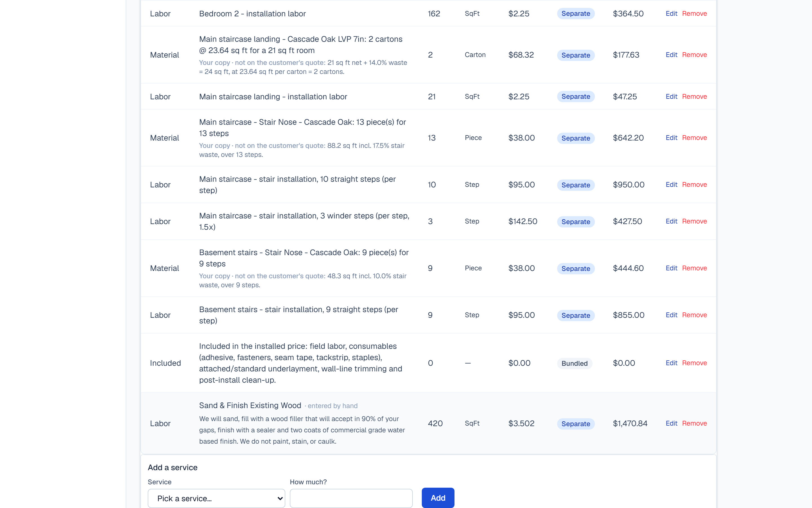Click the Add service button
Image resolution: width=812 pixels, height=508 pixels.
click(438, 498)
